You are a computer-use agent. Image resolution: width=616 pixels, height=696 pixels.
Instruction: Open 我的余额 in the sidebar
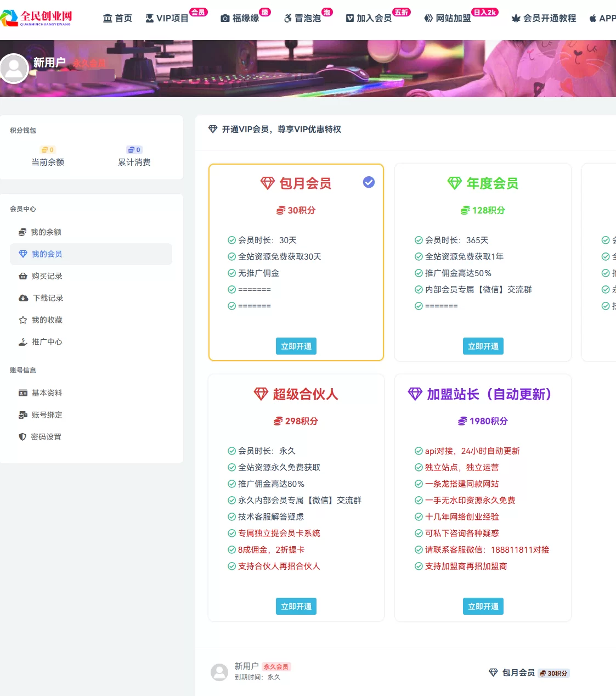(91, 232)
